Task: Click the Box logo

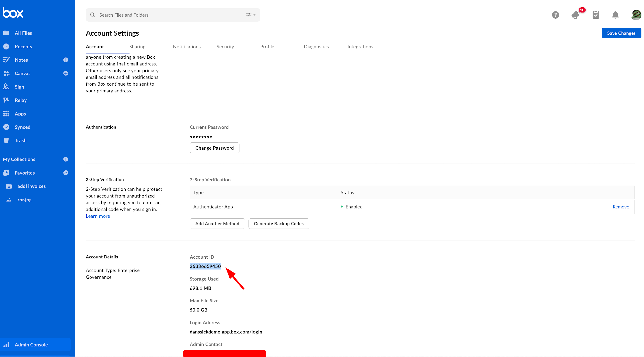Action: (13, 12)
